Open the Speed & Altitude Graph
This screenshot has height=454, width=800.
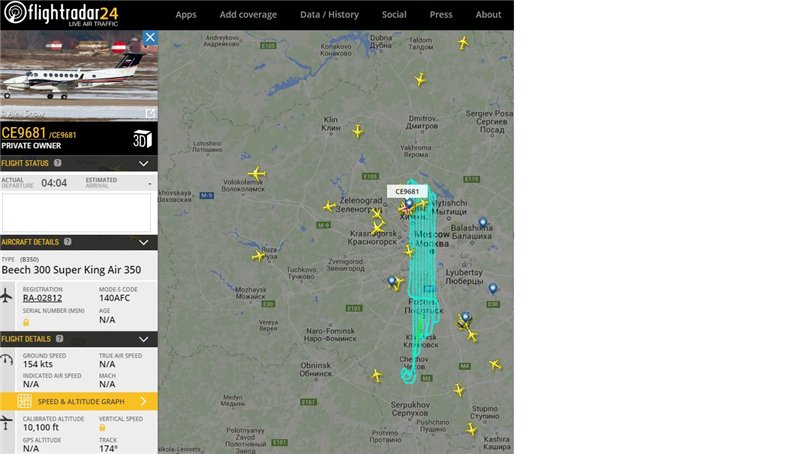point(79,401)
